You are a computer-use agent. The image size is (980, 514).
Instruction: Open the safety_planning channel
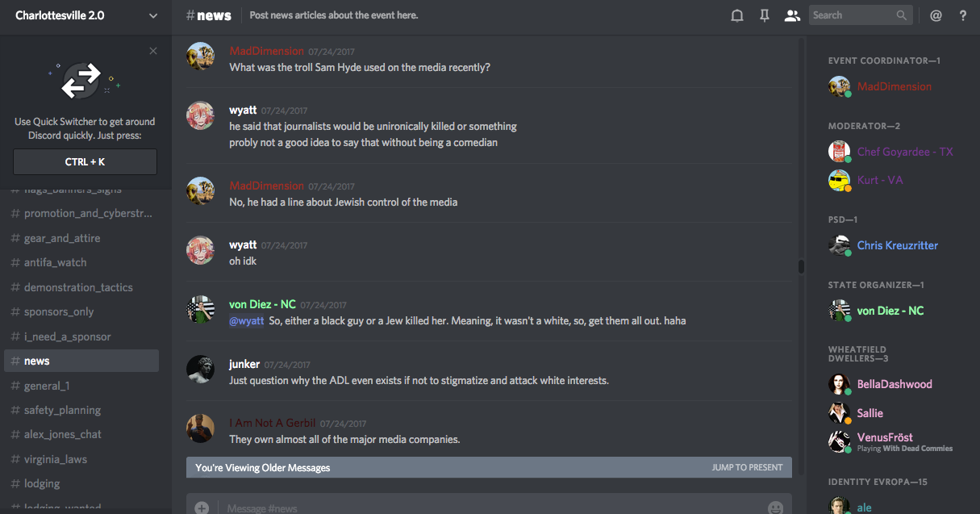pos(62,410)
